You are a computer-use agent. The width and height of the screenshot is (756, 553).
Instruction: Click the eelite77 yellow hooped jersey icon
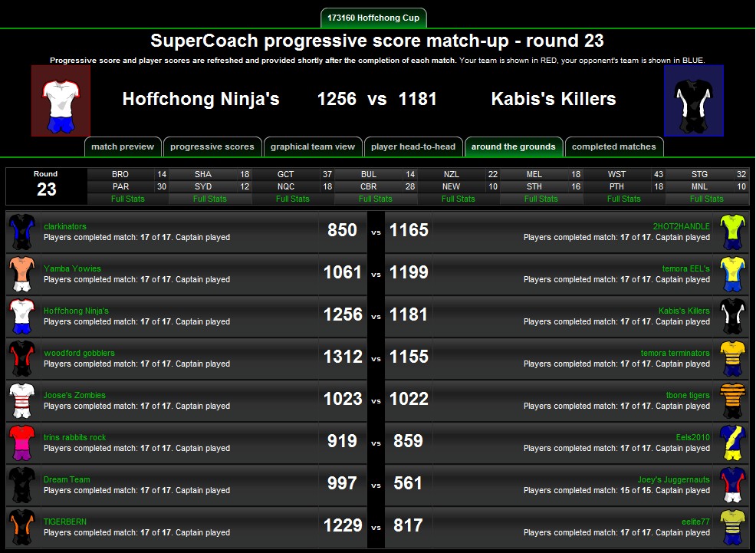pos(733,527)
